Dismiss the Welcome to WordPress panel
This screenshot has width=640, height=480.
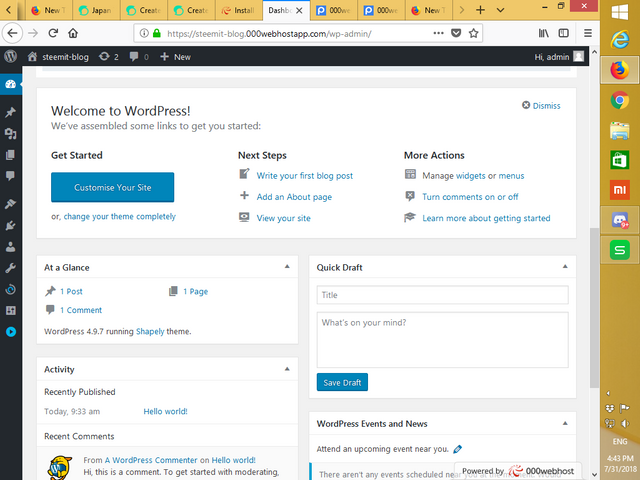[541, 106]
